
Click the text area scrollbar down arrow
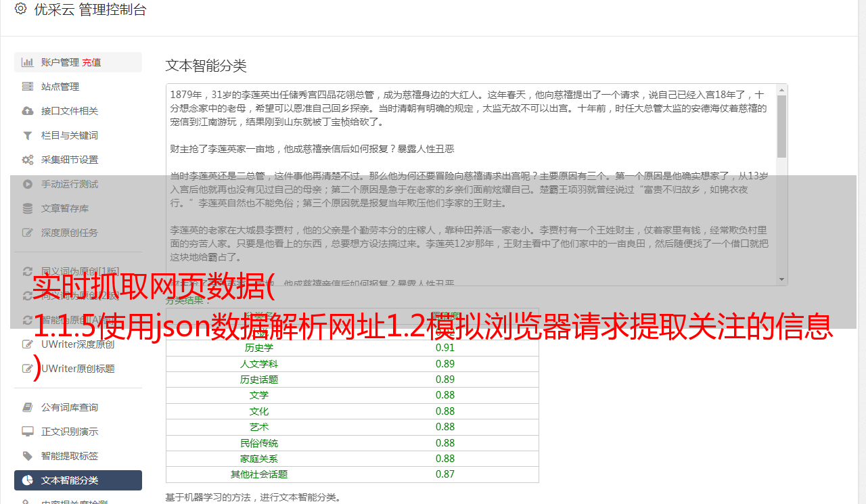tap(782, 279)
